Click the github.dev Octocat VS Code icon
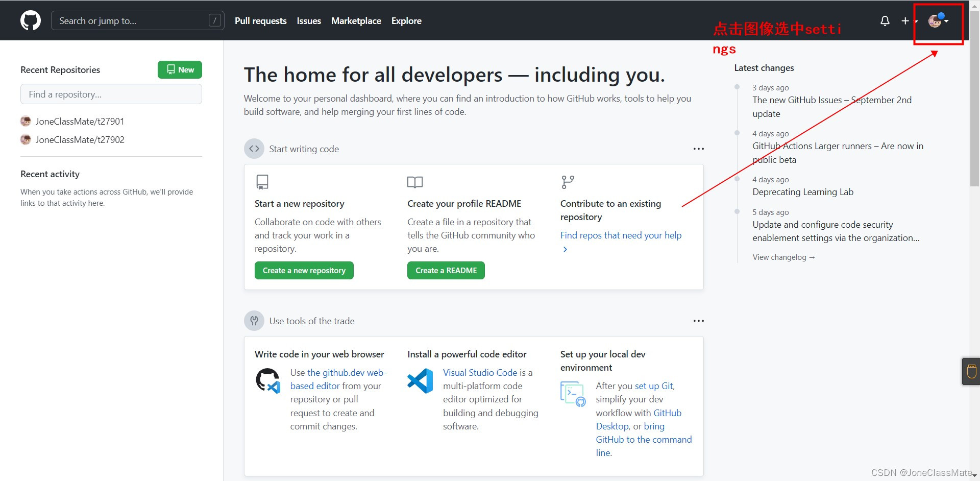The image size is (980, 481). tap(268, 381)
